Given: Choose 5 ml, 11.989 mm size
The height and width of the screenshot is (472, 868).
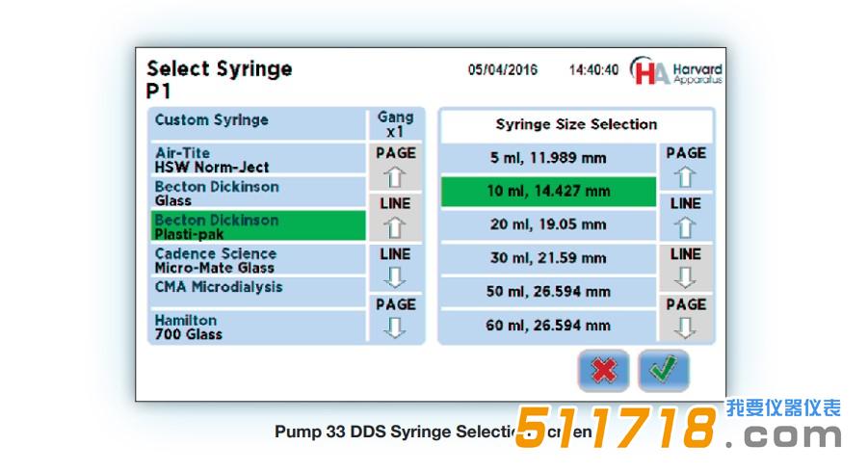Looking at the screenshot, I should coord(547,158).
